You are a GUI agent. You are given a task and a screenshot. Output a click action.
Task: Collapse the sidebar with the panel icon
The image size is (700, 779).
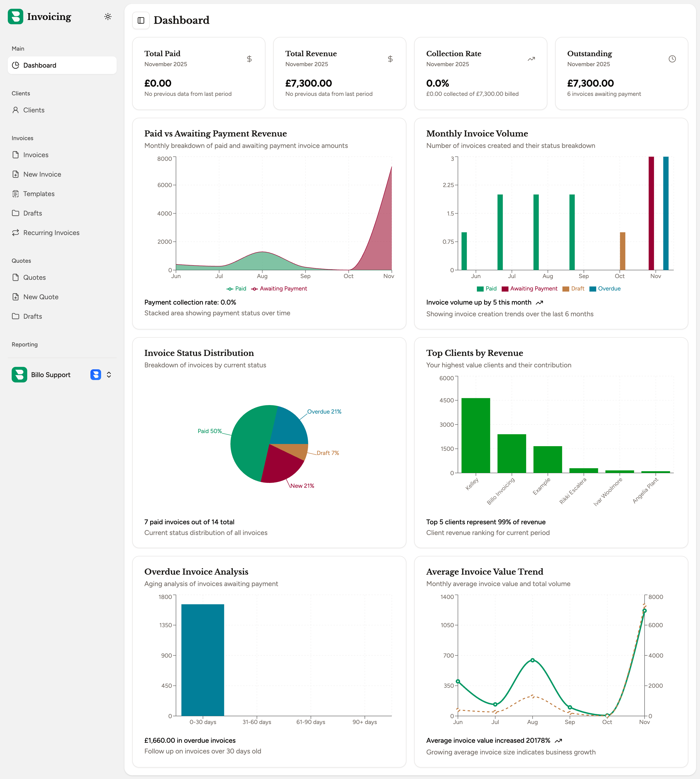click(141, 20)
